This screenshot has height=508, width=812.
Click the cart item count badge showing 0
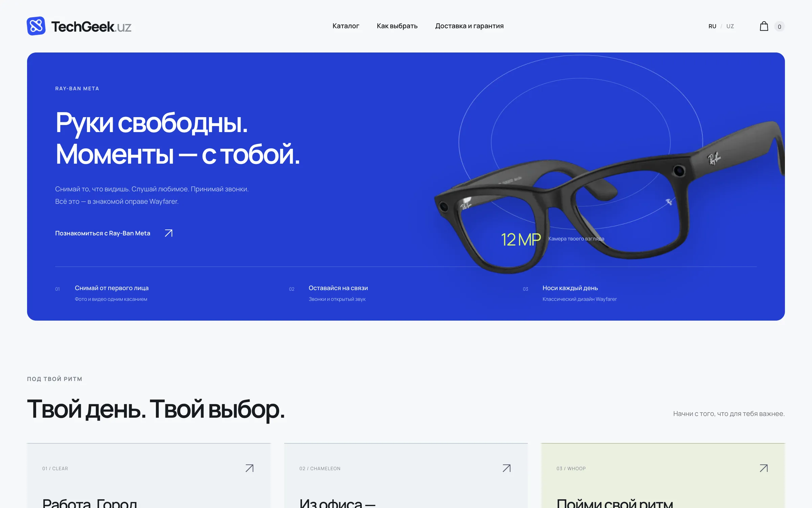[x=780, y=26]
